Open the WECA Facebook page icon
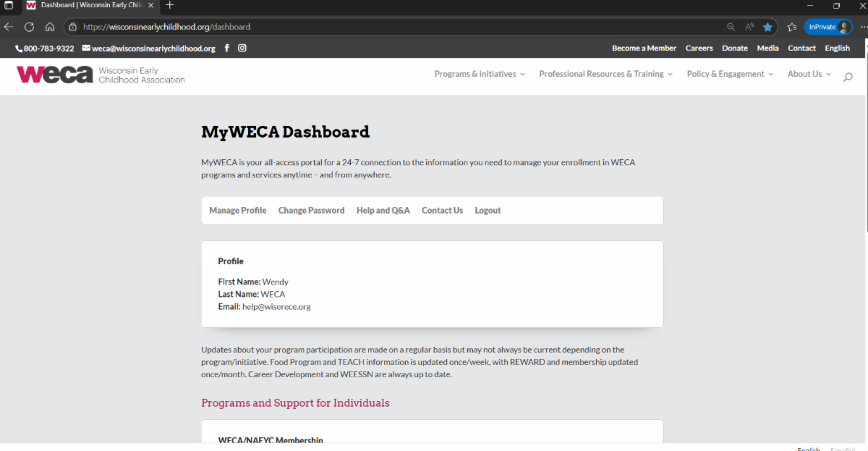The width and height of the screenshot is (868, 451). (226, 49)
